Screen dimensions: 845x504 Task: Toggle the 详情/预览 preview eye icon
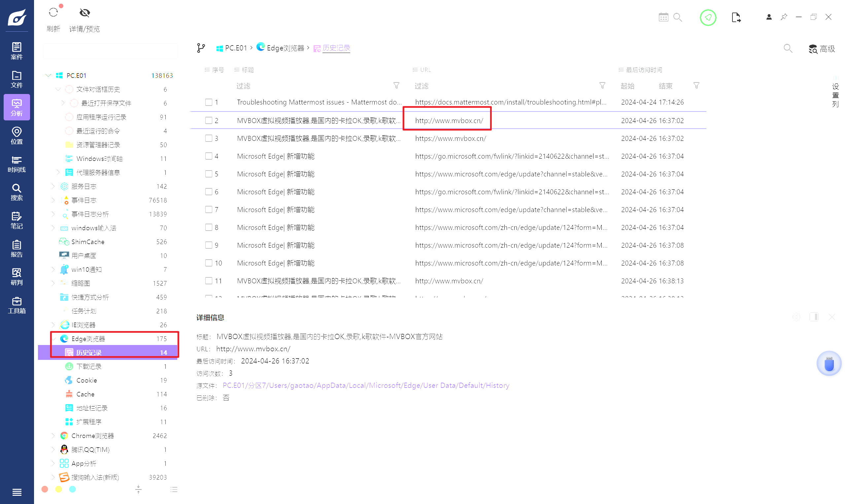84,13
